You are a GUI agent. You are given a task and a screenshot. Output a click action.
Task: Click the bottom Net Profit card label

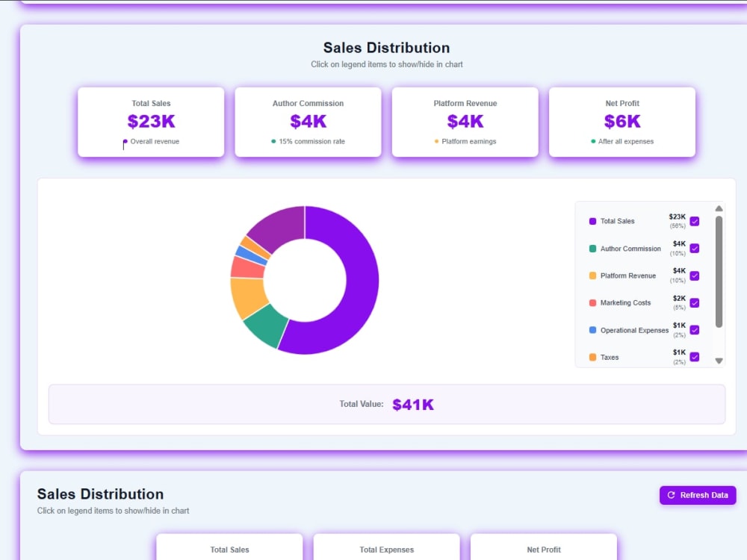click(544, 550)
